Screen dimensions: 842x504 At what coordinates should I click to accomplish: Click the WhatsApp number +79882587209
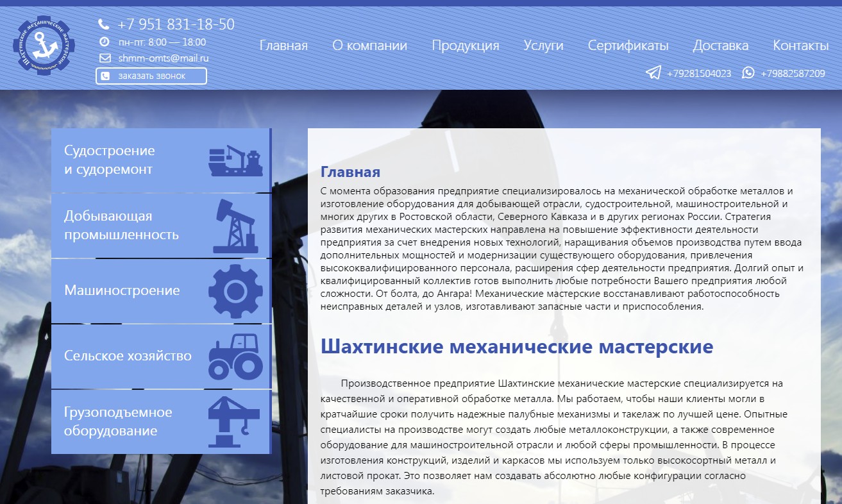point(793,73)
